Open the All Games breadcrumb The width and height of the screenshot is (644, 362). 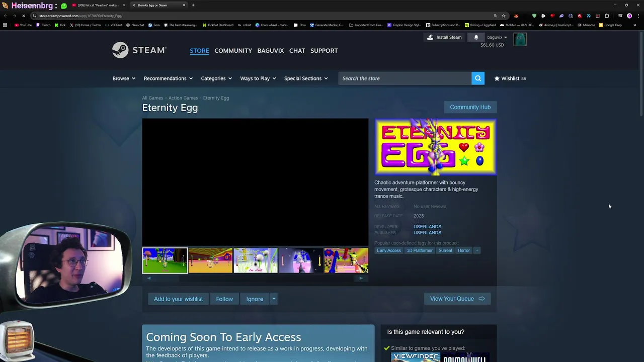pyautogui.click(x=152, y=98)
